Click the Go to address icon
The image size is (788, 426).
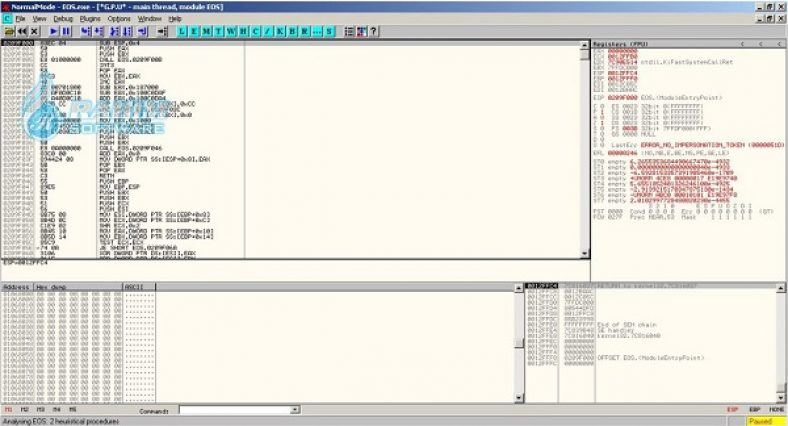point(162,31)
